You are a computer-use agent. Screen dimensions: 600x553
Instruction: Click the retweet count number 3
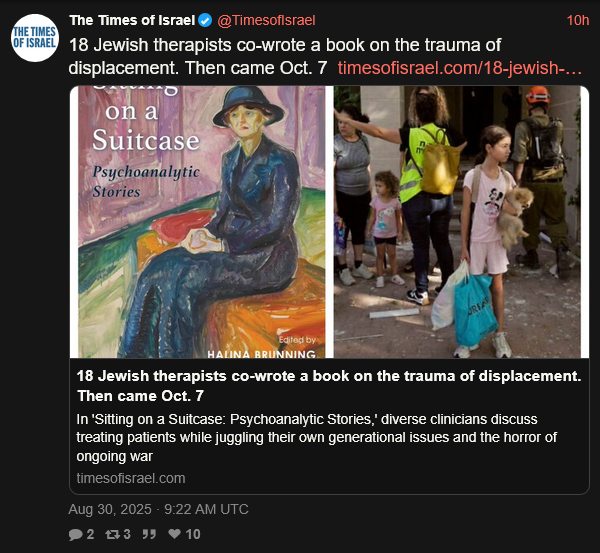127,534
